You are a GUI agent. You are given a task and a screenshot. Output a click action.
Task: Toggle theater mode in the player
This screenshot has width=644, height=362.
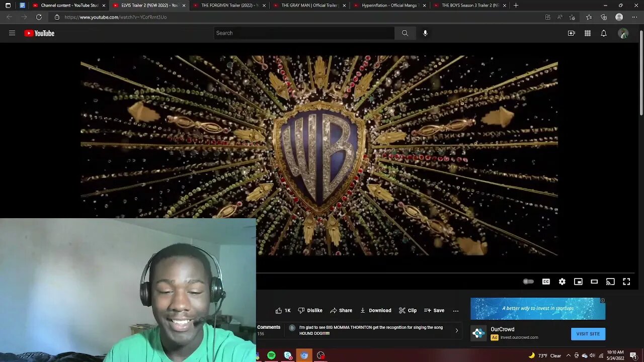[x=594, y=282]
